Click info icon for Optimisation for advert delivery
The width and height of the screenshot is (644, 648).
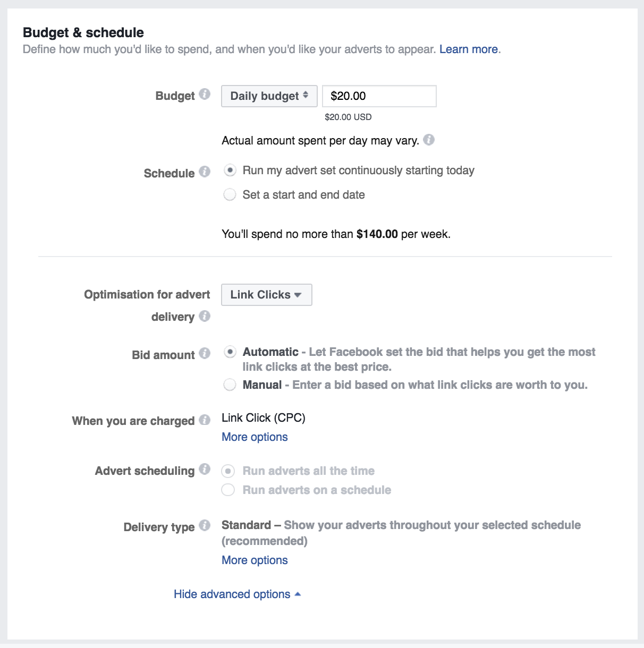point(205,316)
